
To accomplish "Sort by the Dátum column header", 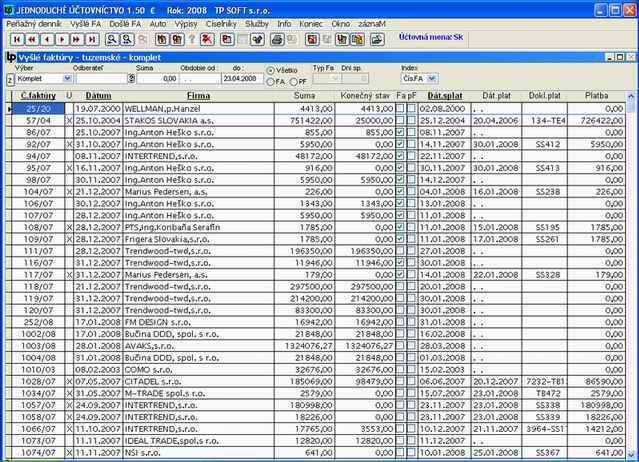I will pos(98,96).
